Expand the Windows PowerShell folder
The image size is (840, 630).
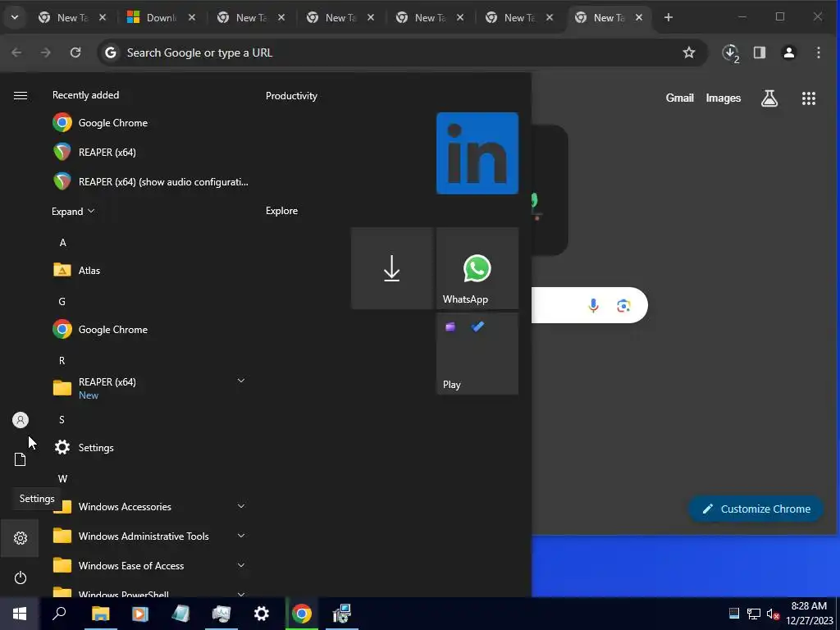pyautogui.click(x=241, y=594)
